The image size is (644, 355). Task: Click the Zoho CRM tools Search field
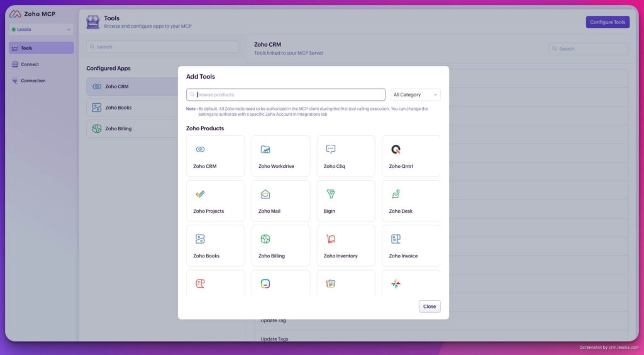coord(588,49)
